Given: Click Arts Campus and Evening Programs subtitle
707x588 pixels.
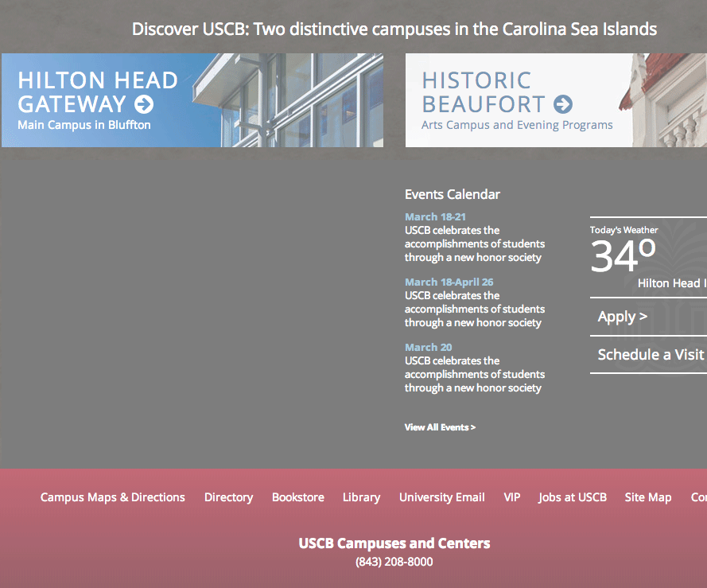Looking at the screenshot, I should 517,125.
